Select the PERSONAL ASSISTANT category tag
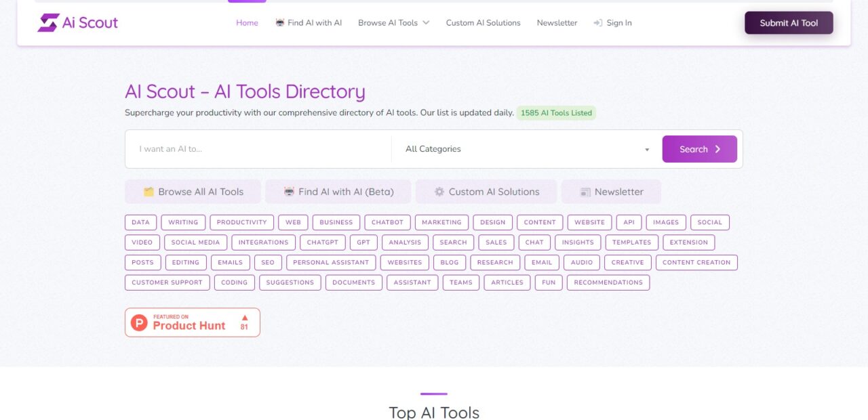The width and height of the screenshot is (868, 420). pos(331,263)
